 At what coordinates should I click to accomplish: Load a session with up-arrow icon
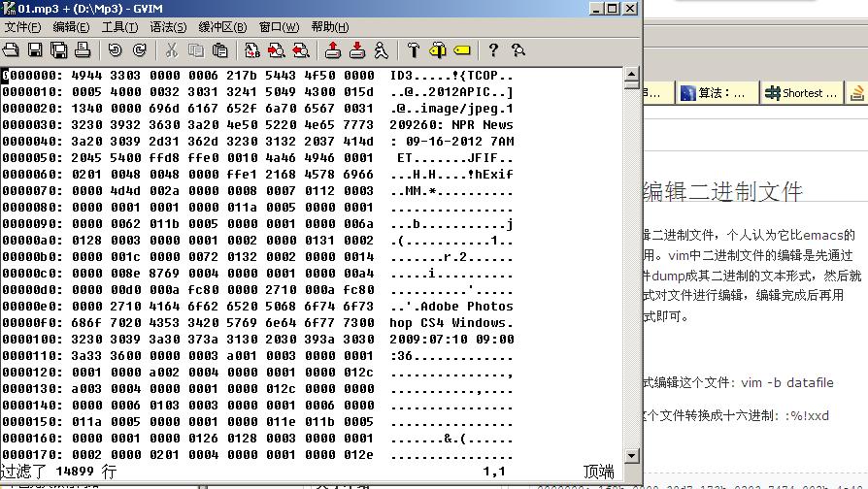pyautogui.click(x=333, y=50)
